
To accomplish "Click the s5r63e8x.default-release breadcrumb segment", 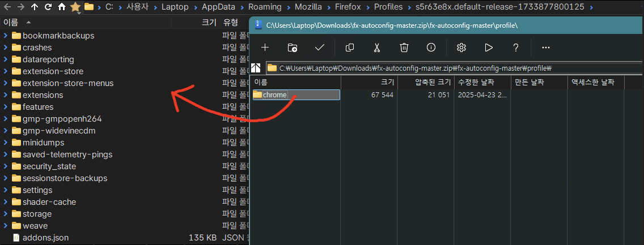I will (x=500, y=7).
